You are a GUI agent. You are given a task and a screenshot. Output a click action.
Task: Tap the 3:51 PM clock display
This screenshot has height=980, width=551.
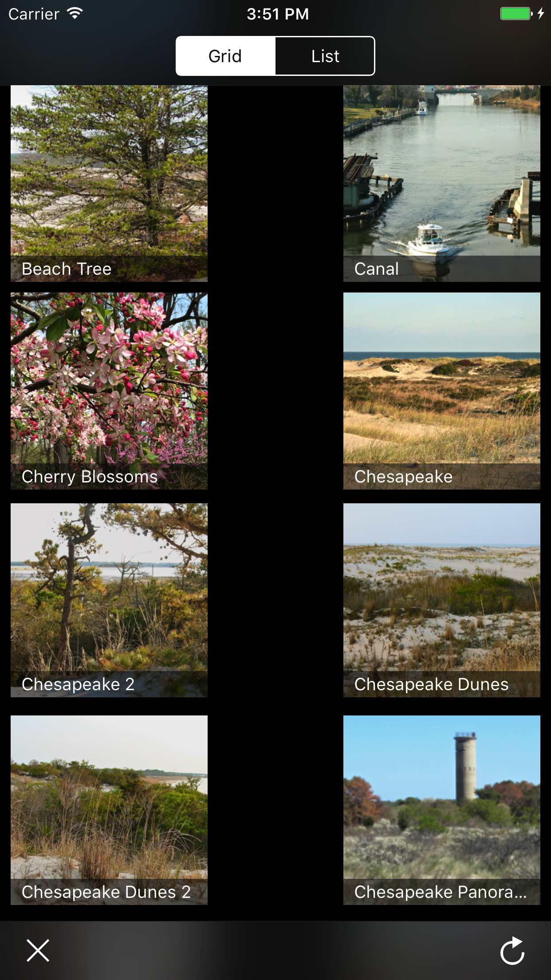[278, 14]
